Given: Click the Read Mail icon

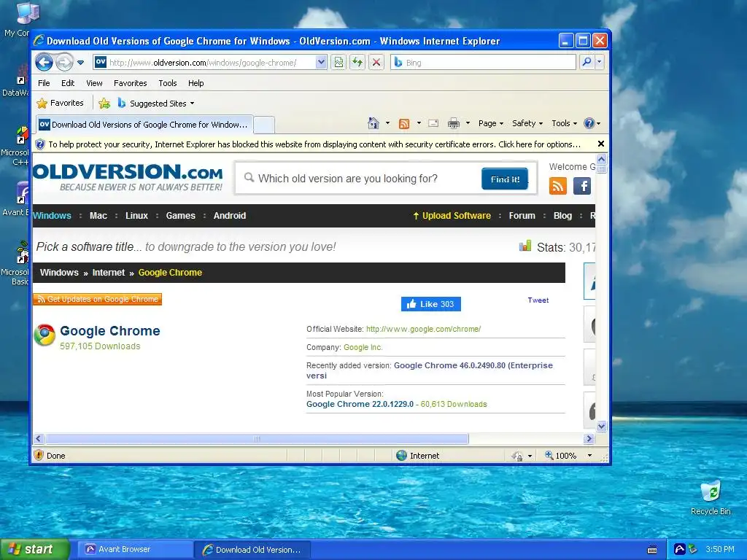Looking at the screenshot, I should tap(433, 123).
